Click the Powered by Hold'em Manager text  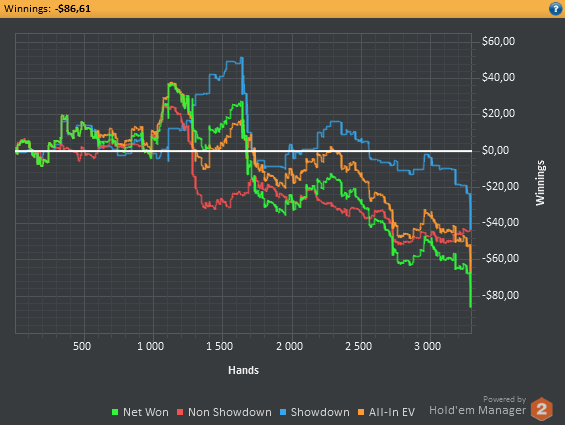point(477,406)
